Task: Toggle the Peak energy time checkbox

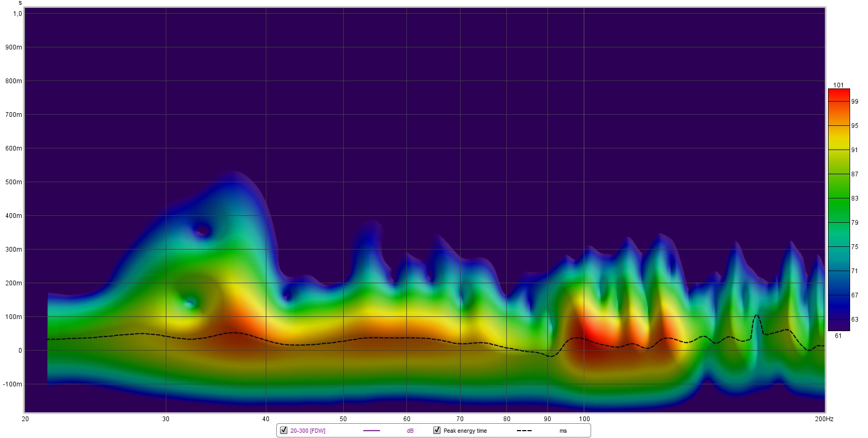Action: tap(437, 431)
